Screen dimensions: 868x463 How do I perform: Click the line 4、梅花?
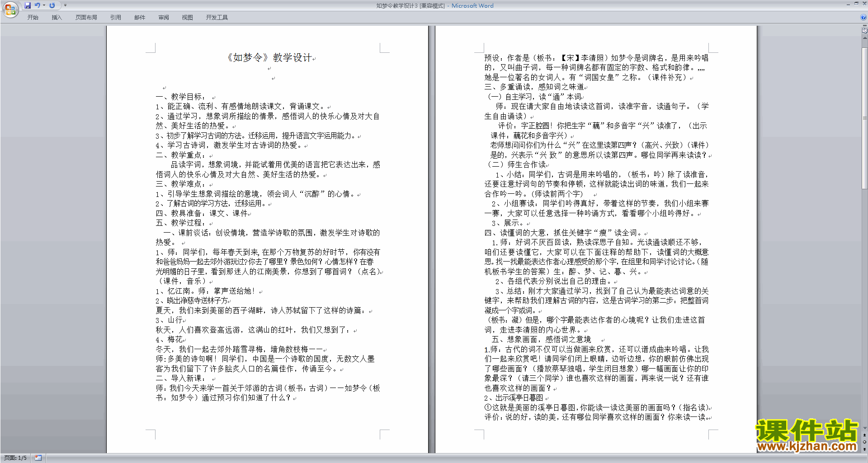click(169, 339)
